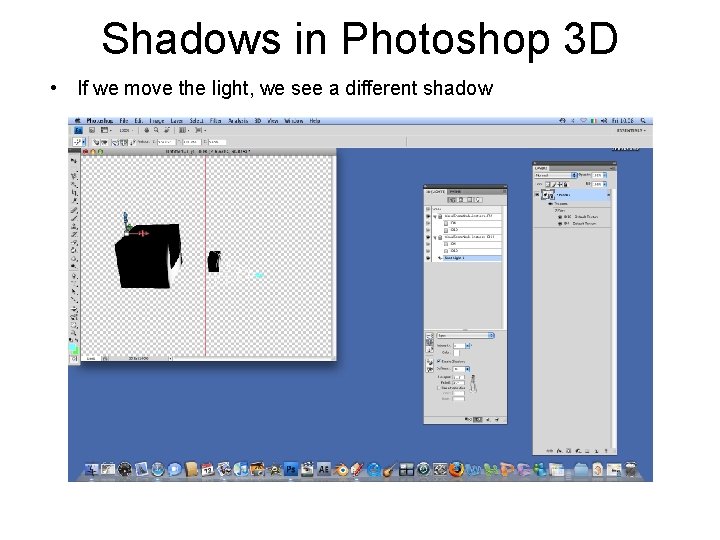
Task: Open the light type dropdown
Action: (x=465, y=336)
